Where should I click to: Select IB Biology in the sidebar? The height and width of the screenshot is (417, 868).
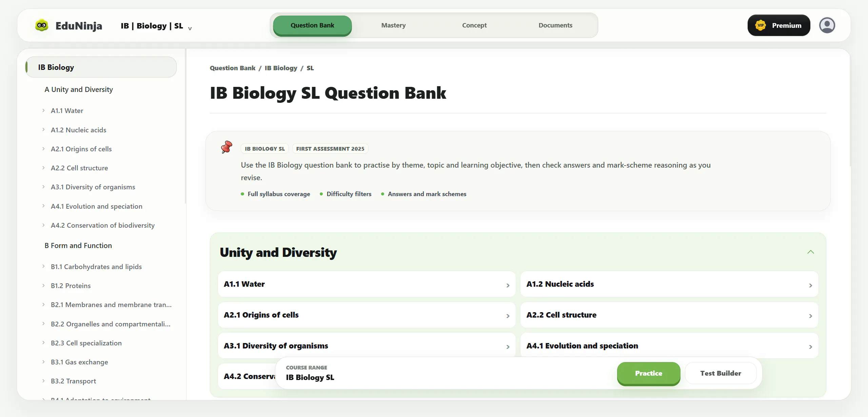101,67
